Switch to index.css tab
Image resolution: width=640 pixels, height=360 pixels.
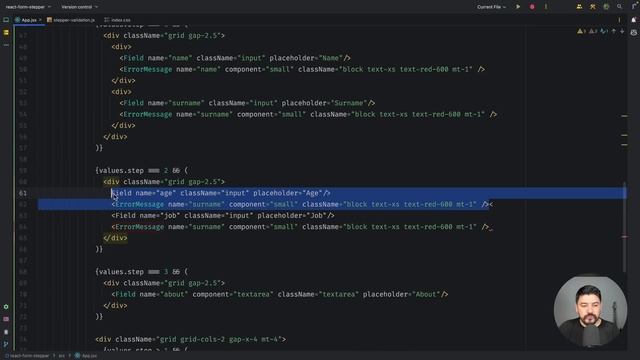[118, 20]
